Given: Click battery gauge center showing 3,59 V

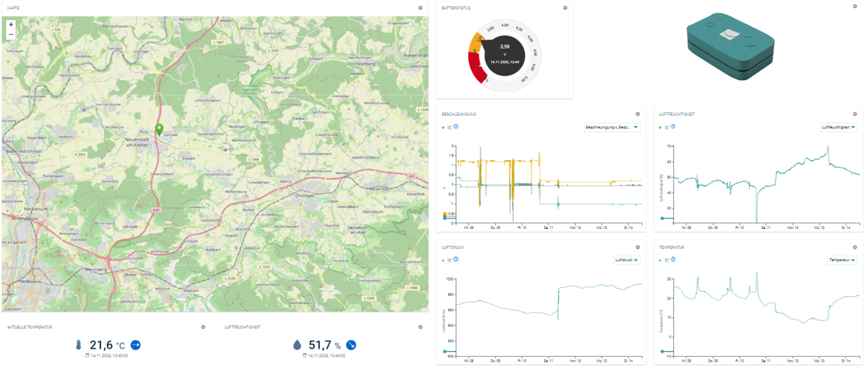Looking at the screenshot, I should pyautogui.click(x=504, y=57).
